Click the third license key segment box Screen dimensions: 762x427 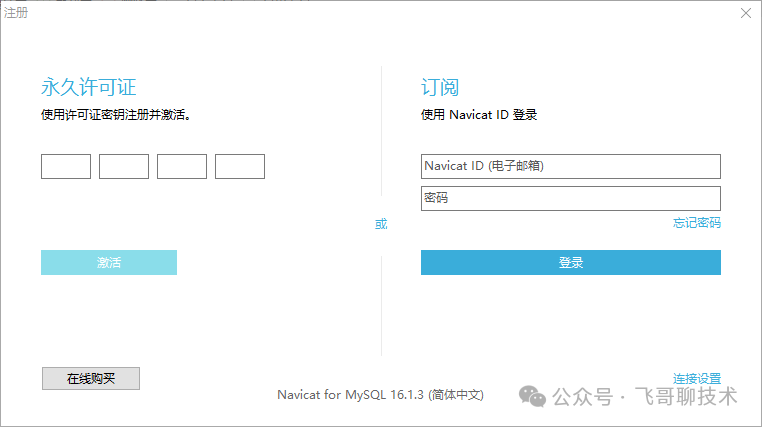tap(182, 167)
